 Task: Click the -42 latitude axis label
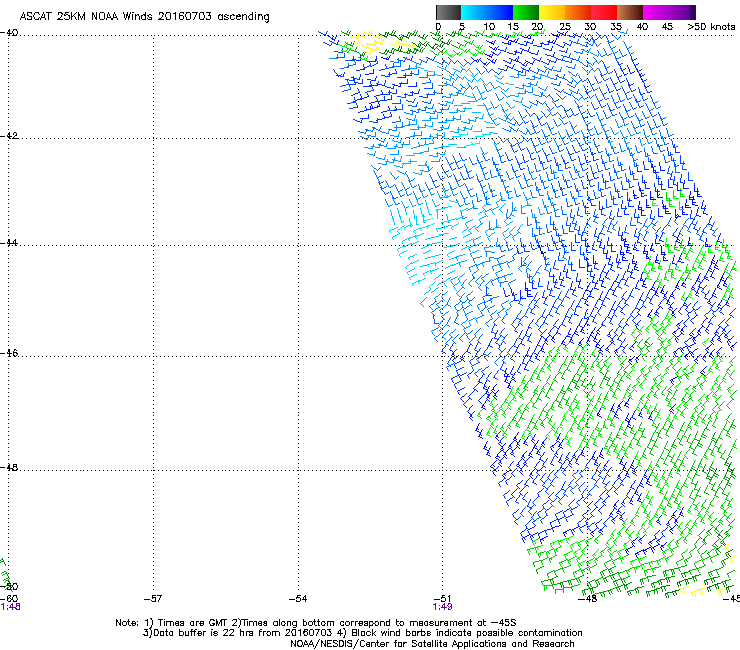point(9,136)
